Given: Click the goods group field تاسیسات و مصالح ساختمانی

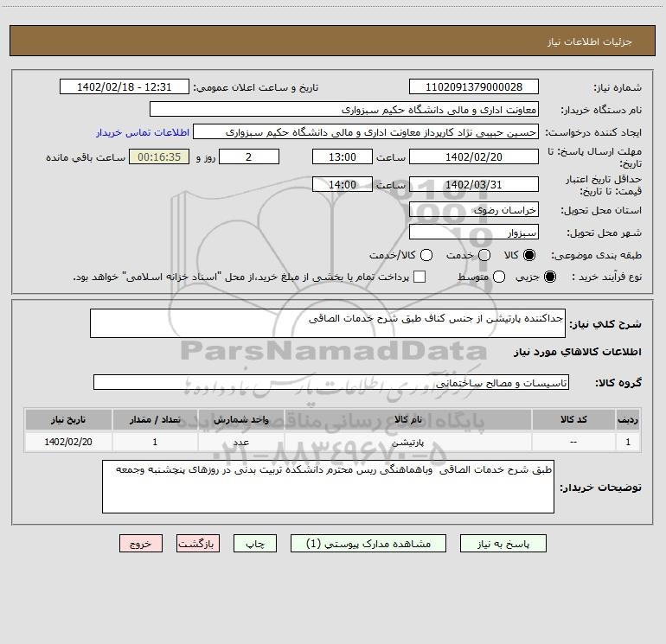Looking at the screenshot, I should 331,382.
